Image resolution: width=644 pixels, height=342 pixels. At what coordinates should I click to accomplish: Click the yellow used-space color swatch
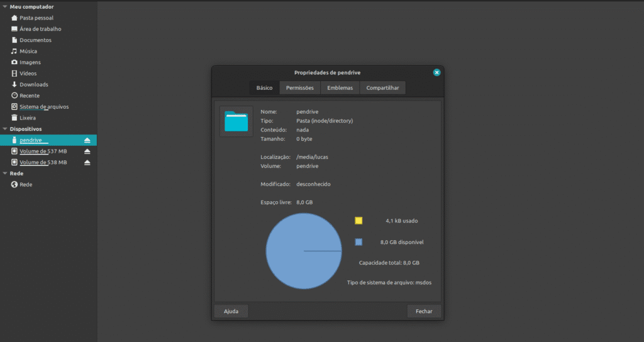click(358, 221)
